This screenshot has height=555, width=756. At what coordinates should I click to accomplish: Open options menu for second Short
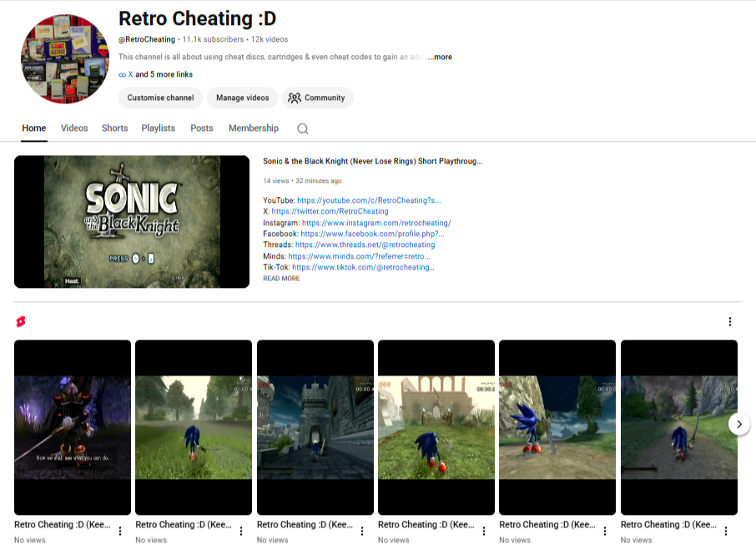(241, 532)
